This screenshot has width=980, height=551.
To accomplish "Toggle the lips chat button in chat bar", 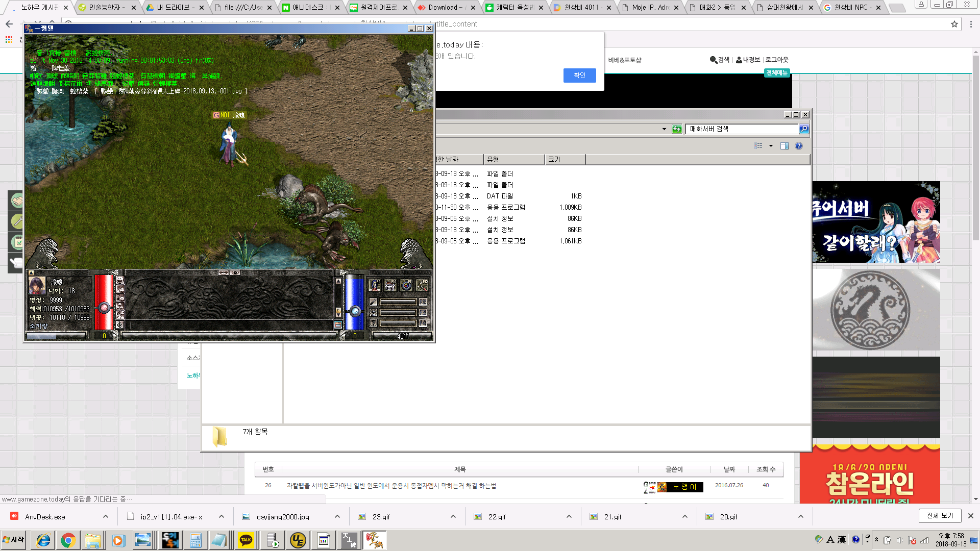I will [224, 273].
